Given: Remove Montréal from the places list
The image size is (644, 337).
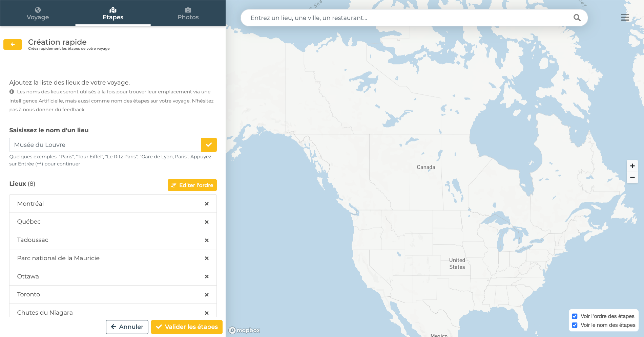Looking at the screenshot, I should point(207,204).
